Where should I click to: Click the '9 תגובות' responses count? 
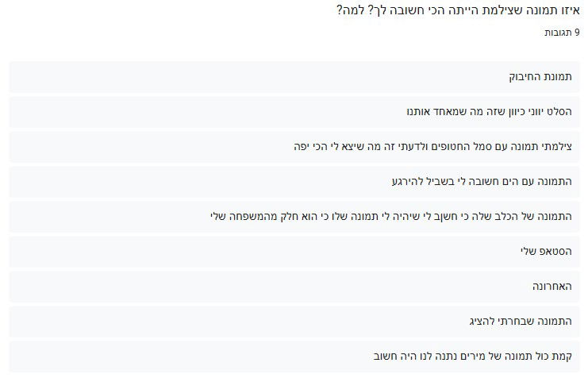click(562, 33)
